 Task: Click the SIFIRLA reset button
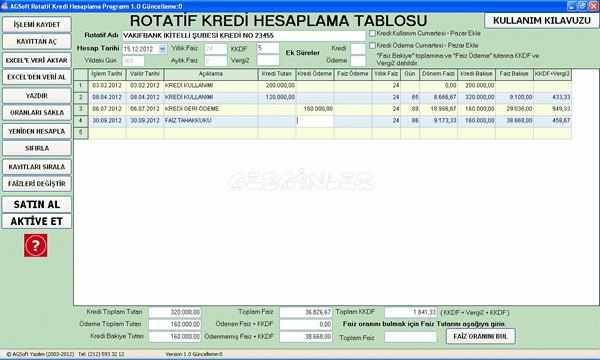point(37,148)
